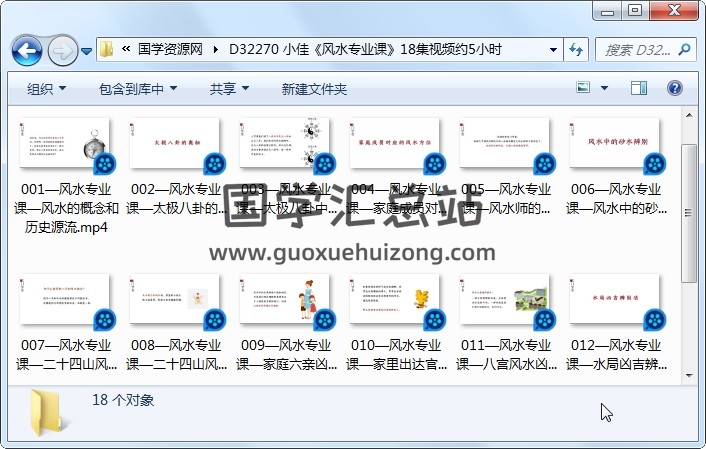Click file name 007—风水专业课—二十四山风...
The width and height of the screenshot is (706, 449).
66,354
